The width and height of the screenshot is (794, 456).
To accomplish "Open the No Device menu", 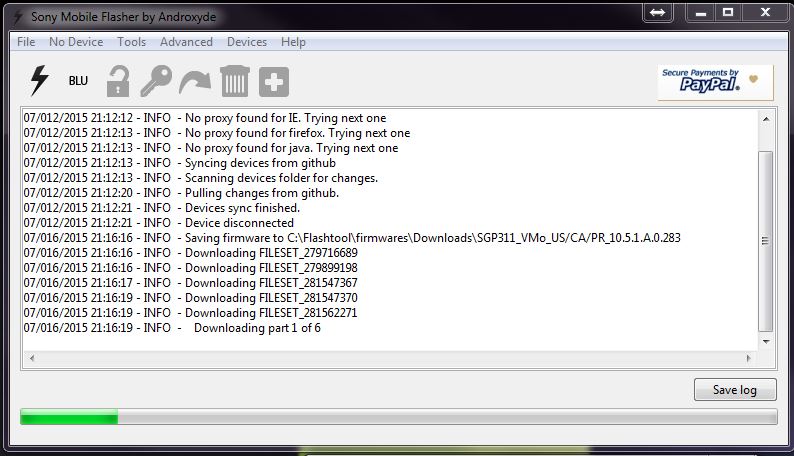I will 76,42.
